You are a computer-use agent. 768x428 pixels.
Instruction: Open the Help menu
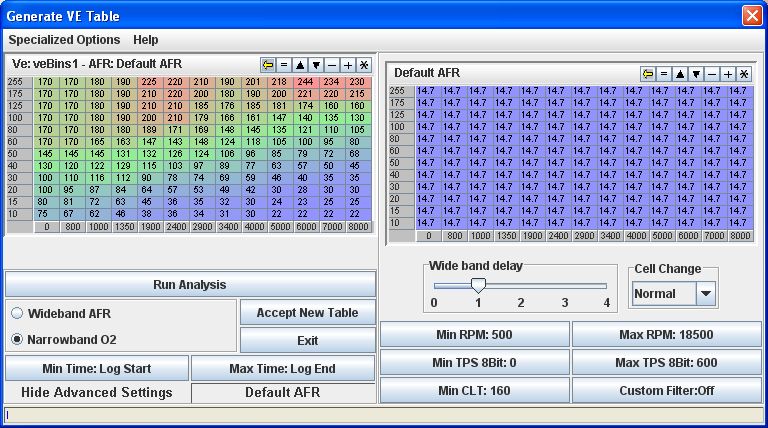pyautogui.click(x=146, y=40)
